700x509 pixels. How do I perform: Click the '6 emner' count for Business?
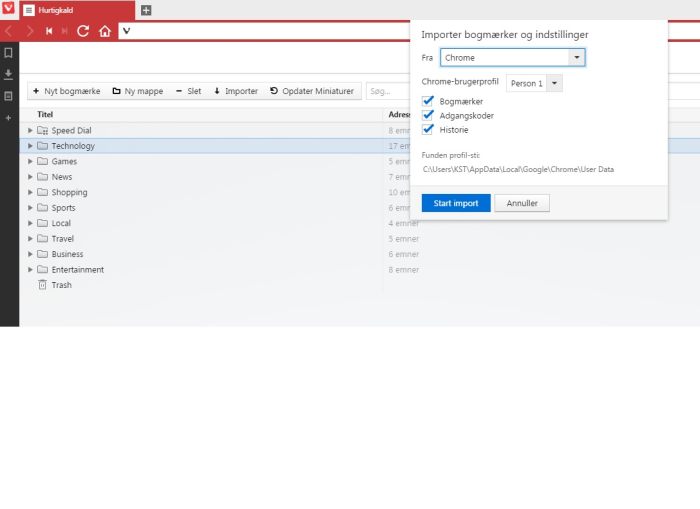(x=404, y=254)
